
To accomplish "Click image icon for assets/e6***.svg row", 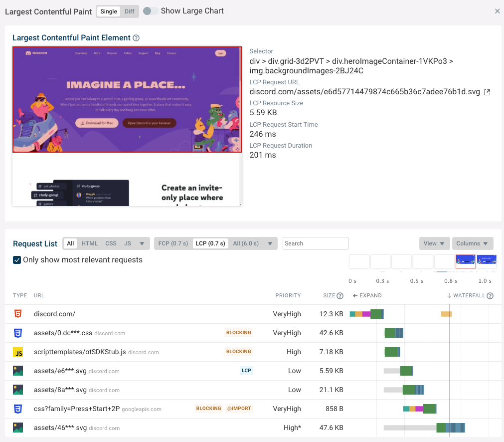I will [x=18, y=371].
